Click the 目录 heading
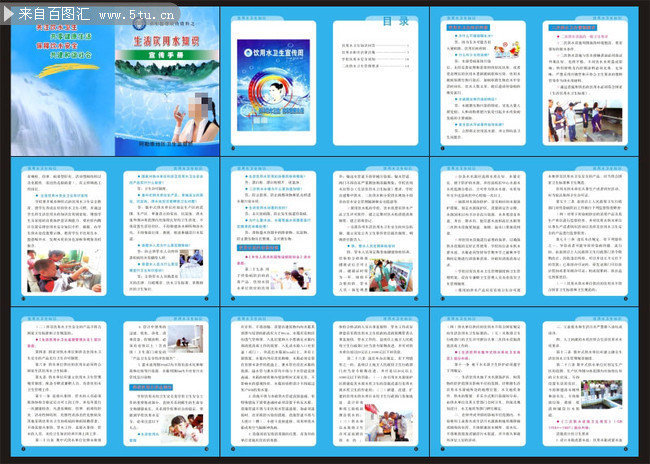650x464 pixels. [395, 22]
